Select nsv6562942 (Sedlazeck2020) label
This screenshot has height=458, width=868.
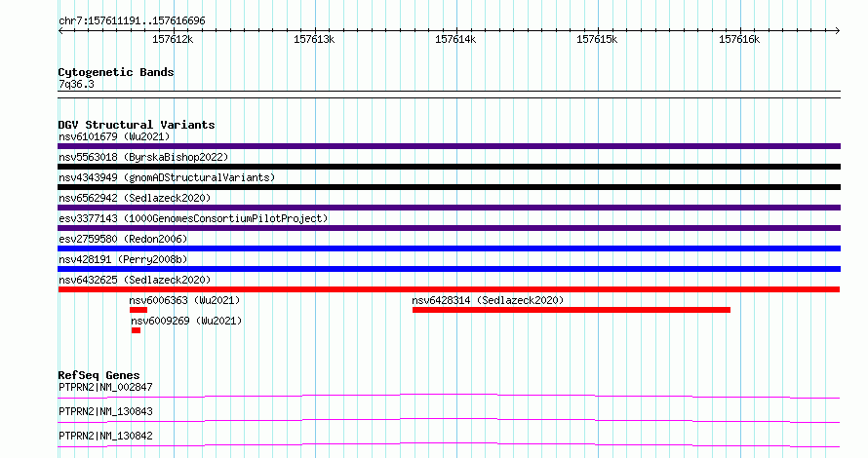click(x=135, y=198)
